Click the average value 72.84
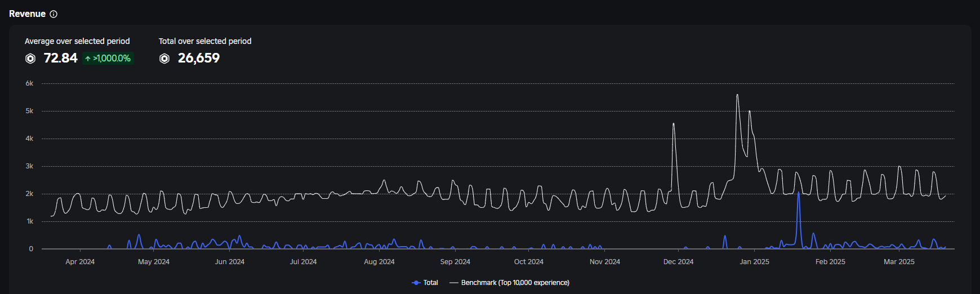The width and height of the screenshot is (980, 294). [x=61, y=58]
